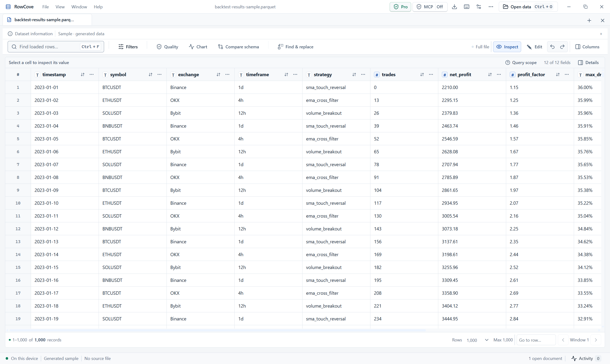
Task: Select the backtest-results-sample.parq tab
Action: pos(47,20)
